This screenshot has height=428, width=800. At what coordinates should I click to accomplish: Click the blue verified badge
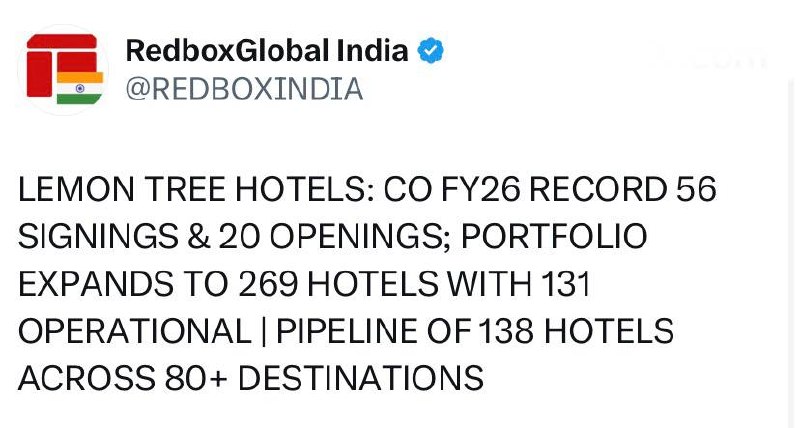[x=431, y=51]
